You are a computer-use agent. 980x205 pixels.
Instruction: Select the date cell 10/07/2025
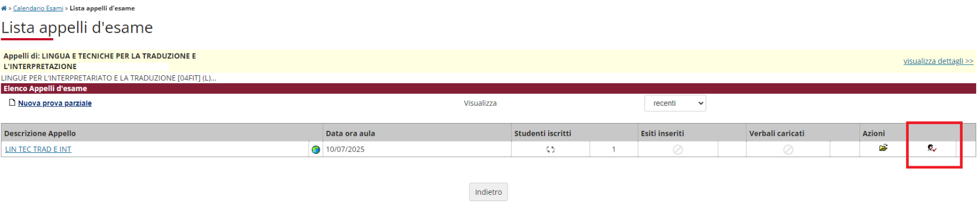345,149
